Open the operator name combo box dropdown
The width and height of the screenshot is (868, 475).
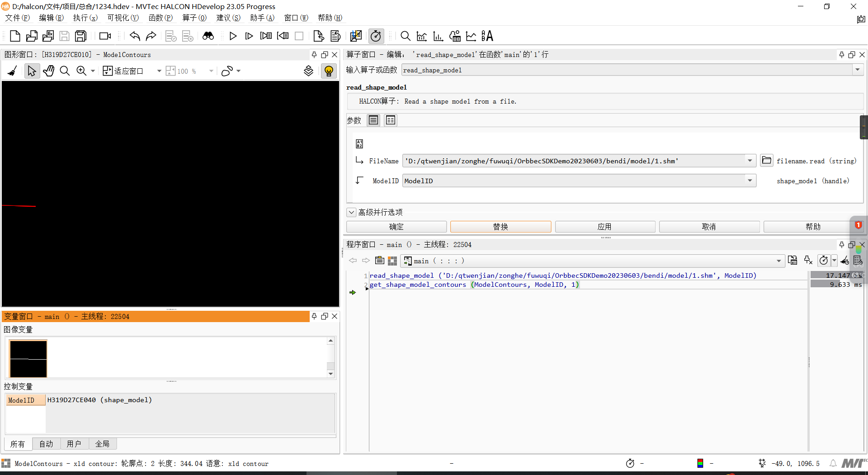coord(858,70)
